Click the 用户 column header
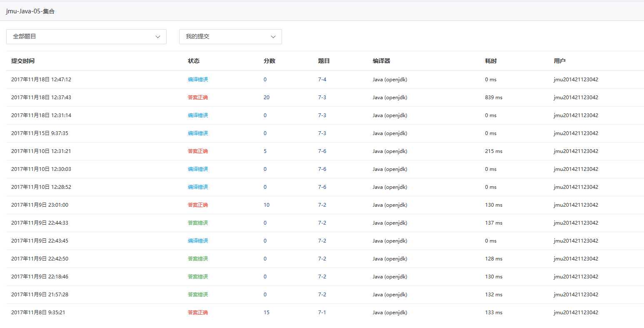Screen dimensions: 644x328 pyautogui.click(x=559, y=61)
